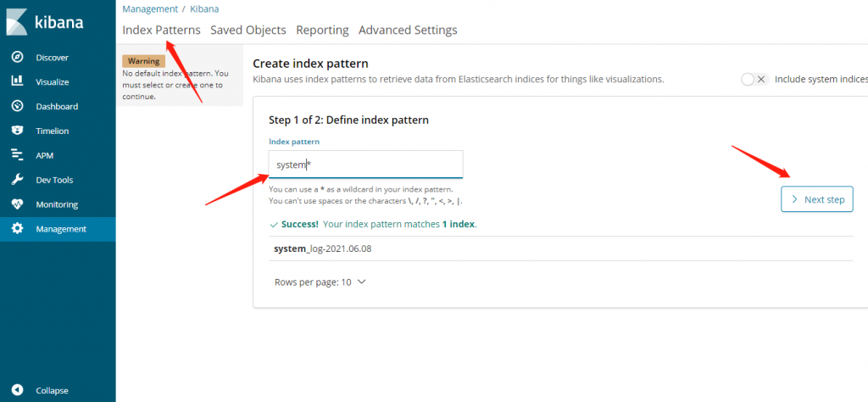Click system_log-2021.06.08 index row
This screenshot has height=402, width=868.
coord(560,248)
